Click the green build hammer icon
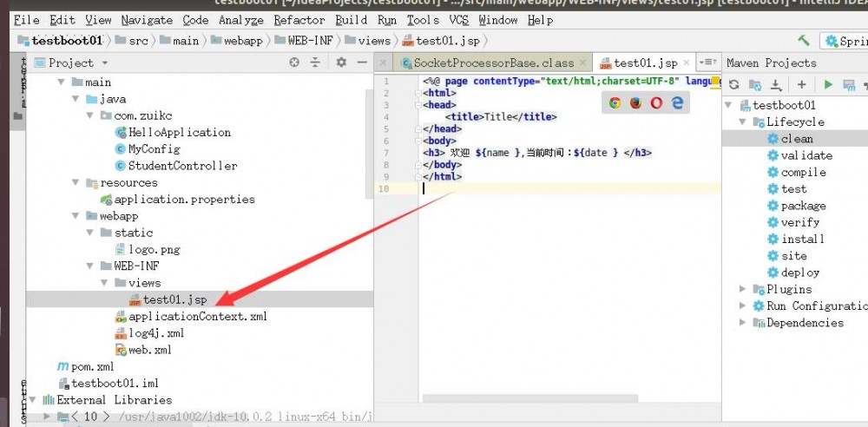Screen dimensions: 868x427 point(803,41)
